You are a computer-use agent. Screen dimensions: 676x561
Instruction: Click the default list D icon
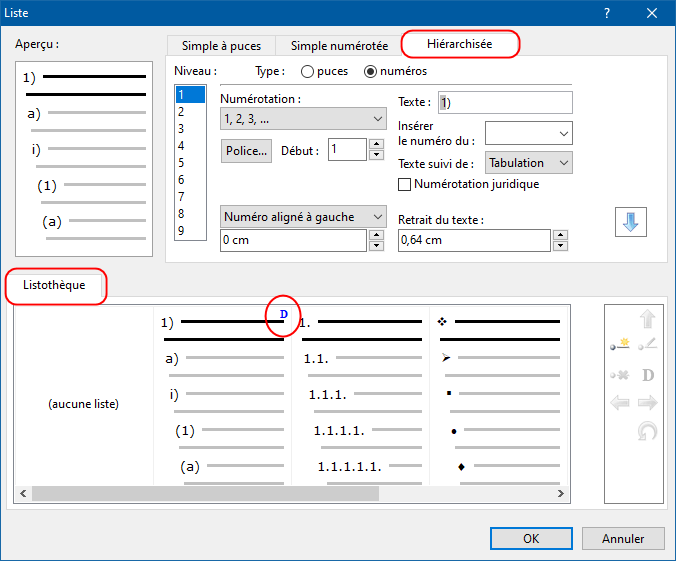point(647,375)
